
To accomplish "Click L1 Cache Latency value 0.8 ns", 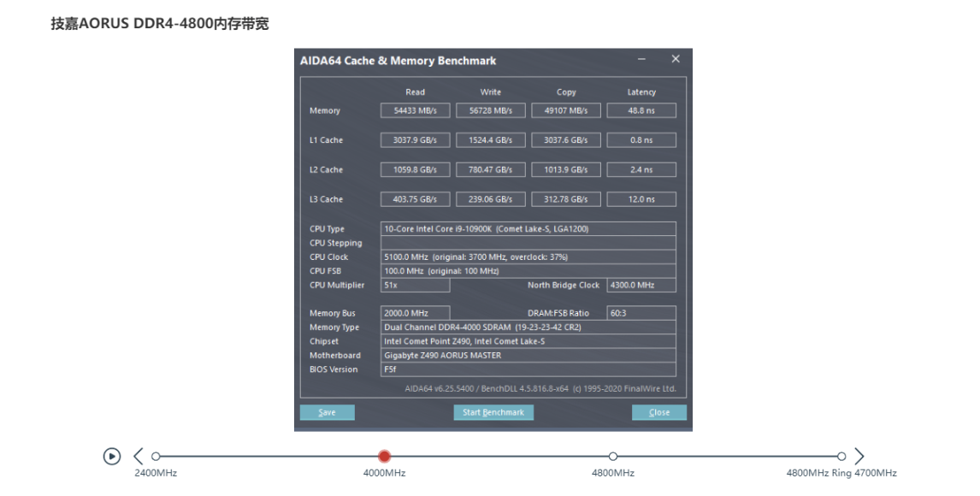I will coord(641,140).
